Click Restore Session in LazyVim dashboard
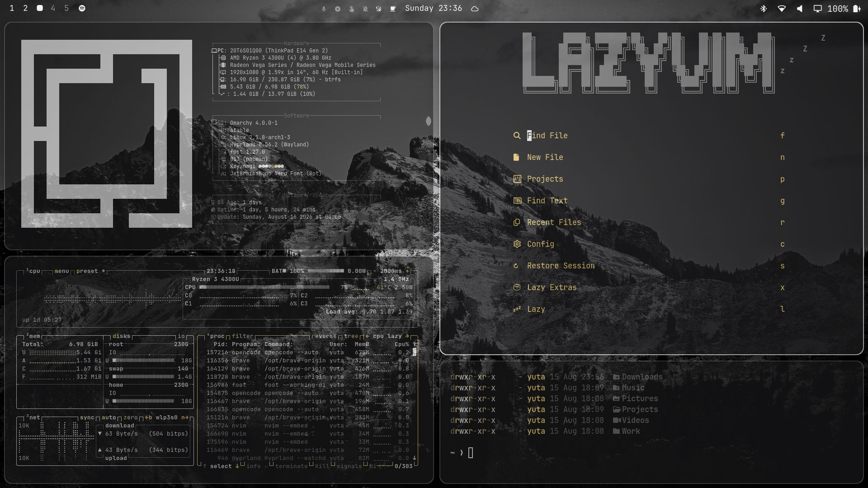 (561, 266)
